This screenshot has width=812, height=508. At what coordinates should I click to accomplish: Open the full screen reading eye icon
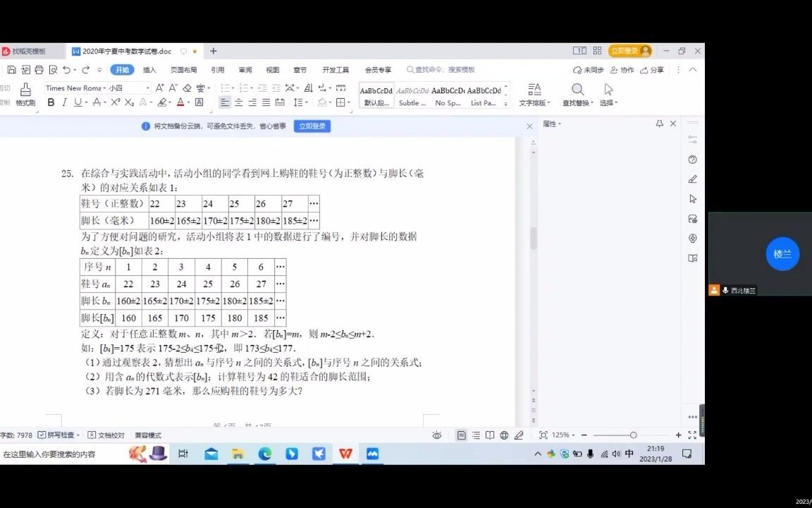coord(438,435)
